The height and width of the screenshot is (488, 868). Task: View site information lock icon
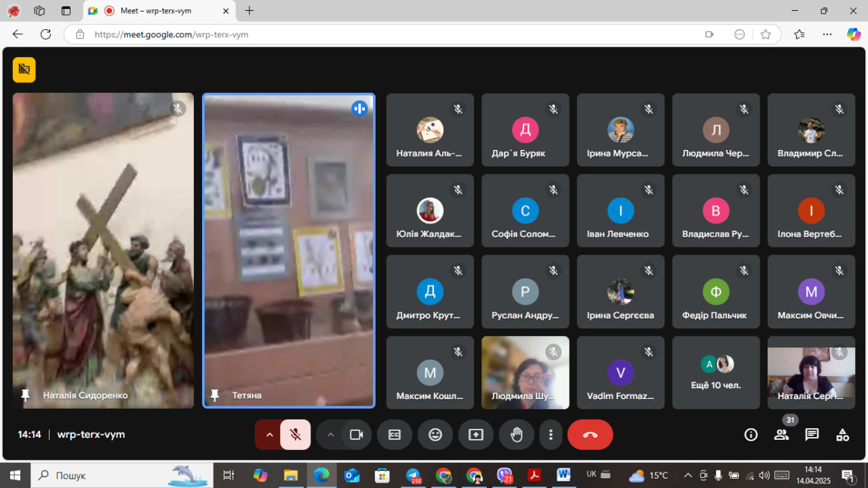(x=80, y=34)
